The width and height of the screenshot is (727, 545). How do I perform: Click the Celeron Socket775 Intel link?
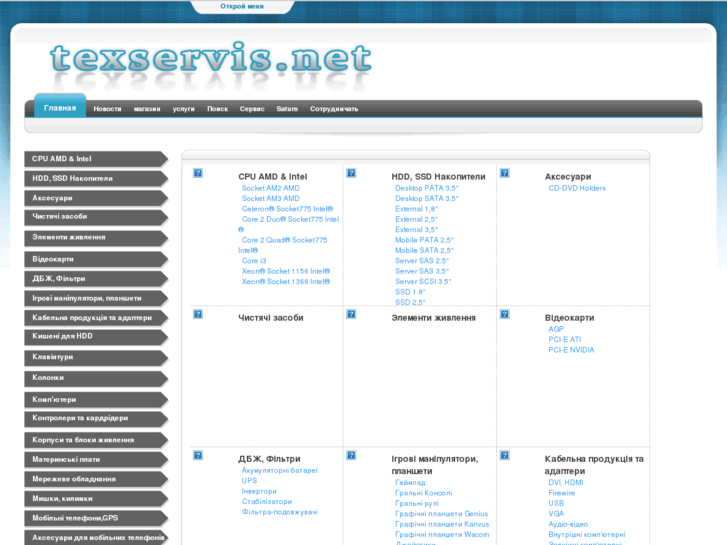pyautogui.click(x=287, y=209)
